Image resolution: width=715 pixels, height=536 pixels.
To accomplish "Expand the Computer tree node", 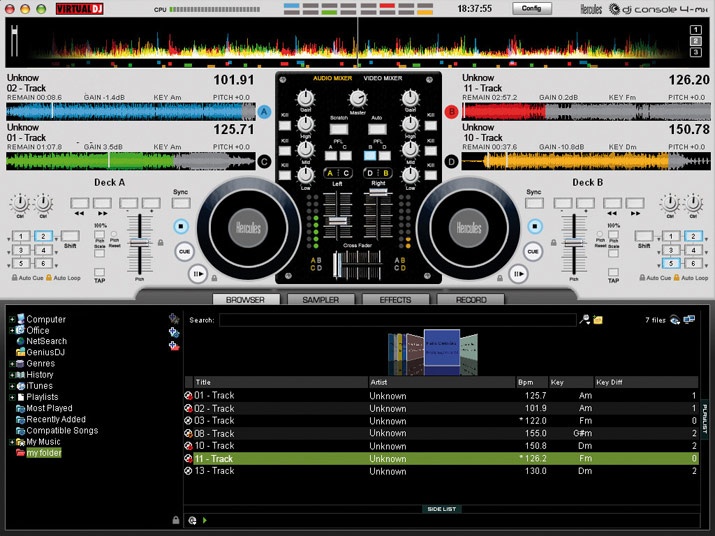I will (x=12, y=319).
